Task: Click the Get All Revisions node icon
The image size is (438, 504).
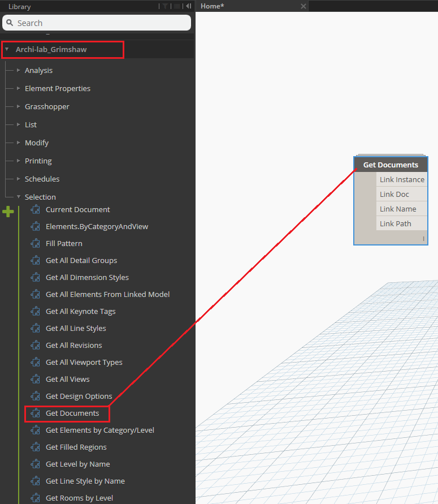Action: click(x=35, y=346)
